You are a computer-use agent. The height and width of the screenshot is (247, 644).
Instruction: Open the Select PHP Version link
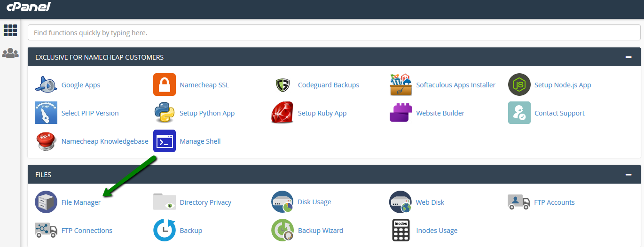click(x=90, y=113)
